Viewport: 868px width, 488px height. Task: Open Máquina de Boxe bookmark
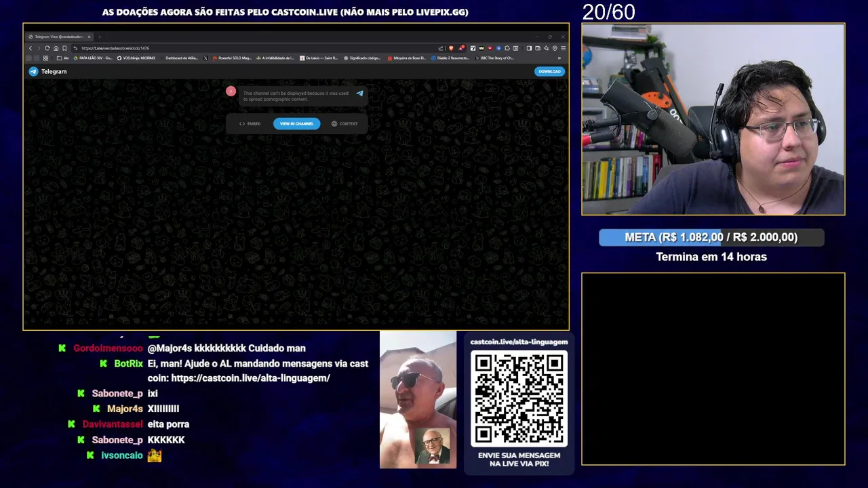[407, 58]
